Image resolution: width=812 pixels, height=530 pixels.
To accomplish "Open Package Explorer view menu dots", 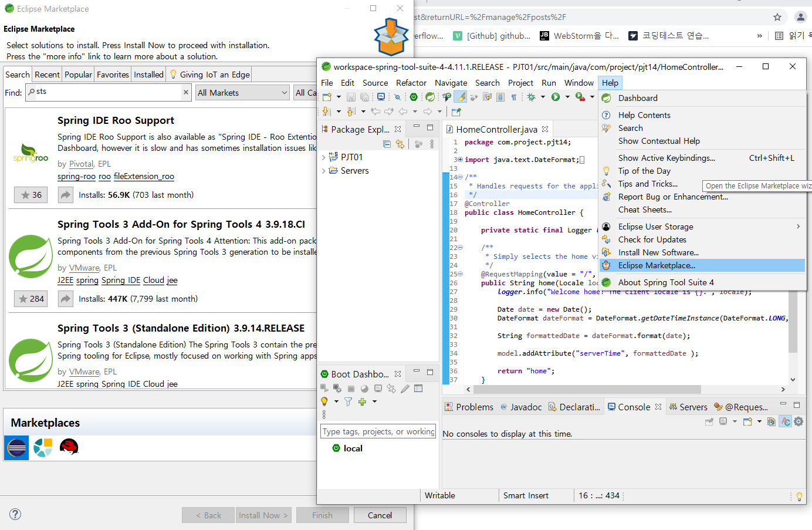I will click(x=432, y=144).
